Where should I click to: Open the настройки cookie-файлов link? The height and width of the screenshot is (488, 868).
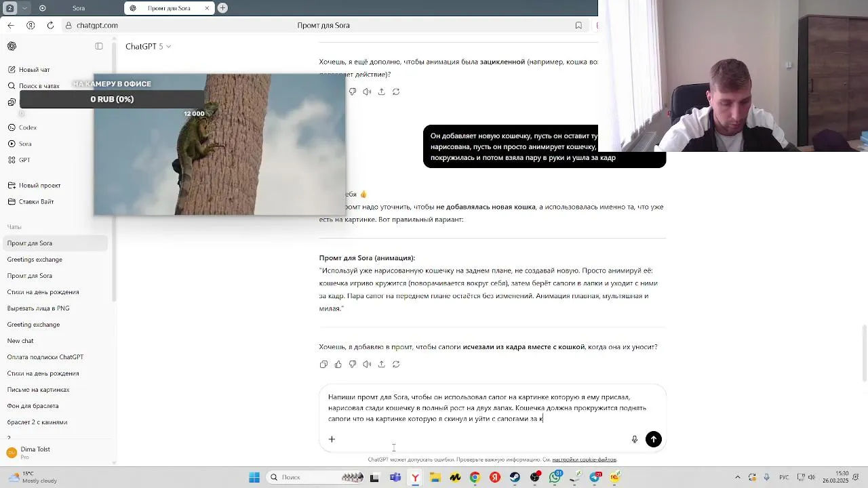tap(584, 460)
